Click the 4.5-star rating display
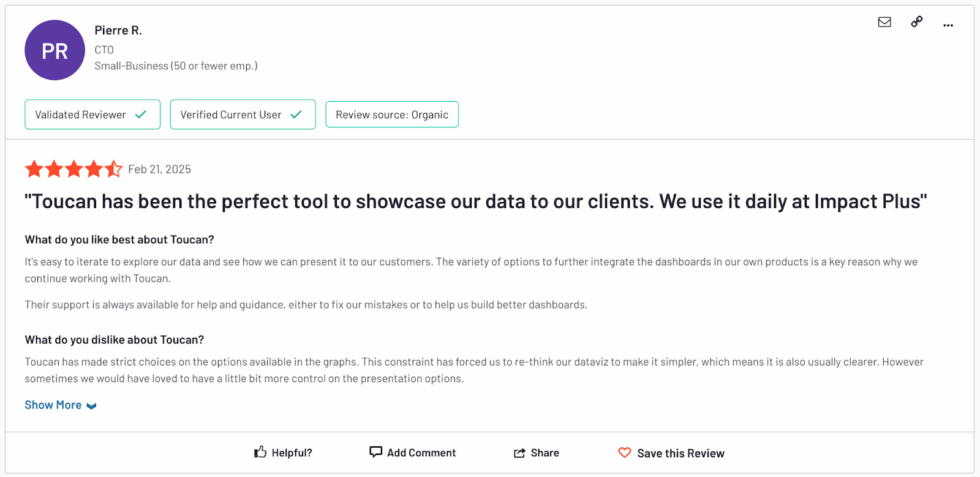980x477 pixels. (x=73, y=168)
